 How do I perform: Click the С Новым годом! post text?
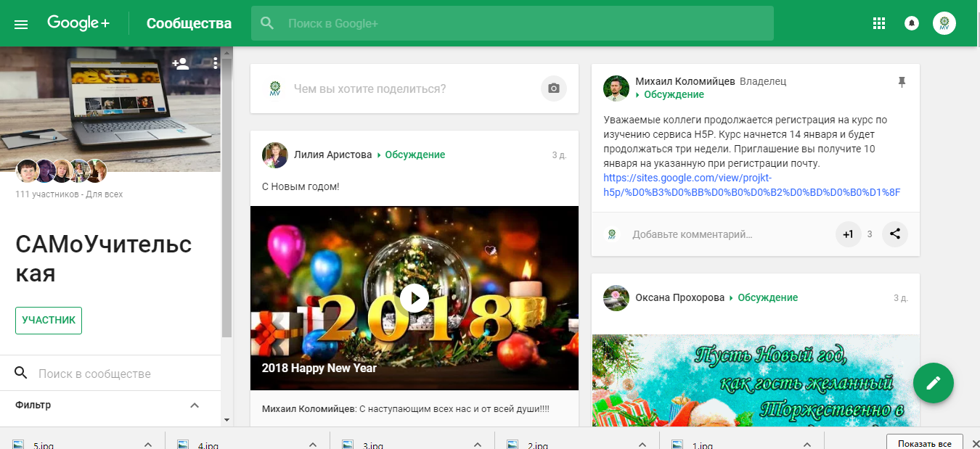coord(301,186)
